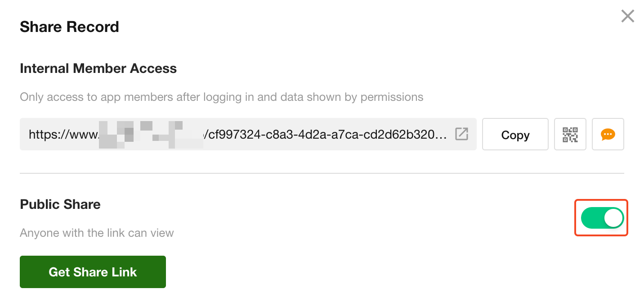Click the app members permissions description text

221,97
